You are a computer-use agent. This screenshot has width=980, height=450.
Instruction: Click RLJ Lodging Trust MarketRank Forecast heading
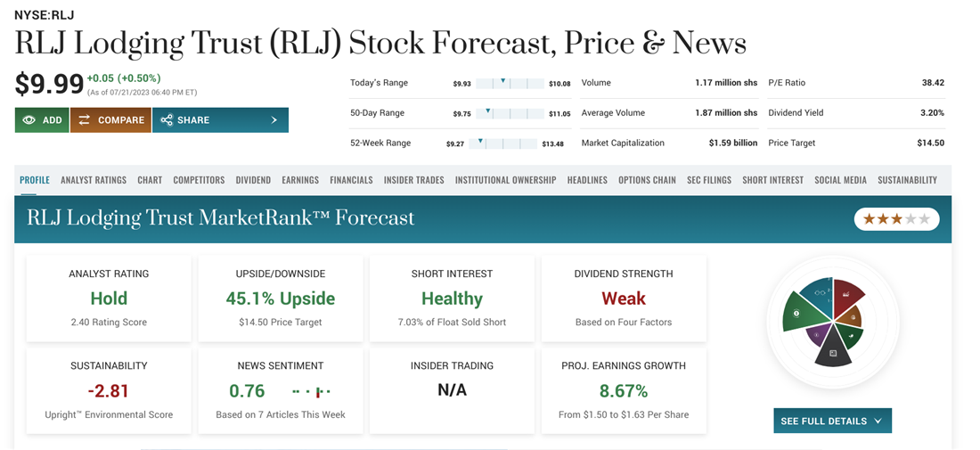tap(221, 218)
